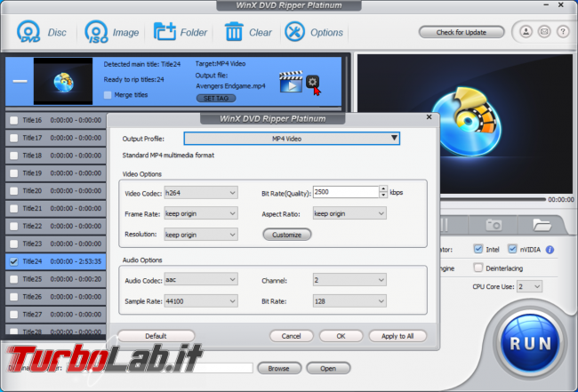578x392 pixels.
Task: Open the Output Profile dropdown
Action: [x=292, y=139]
